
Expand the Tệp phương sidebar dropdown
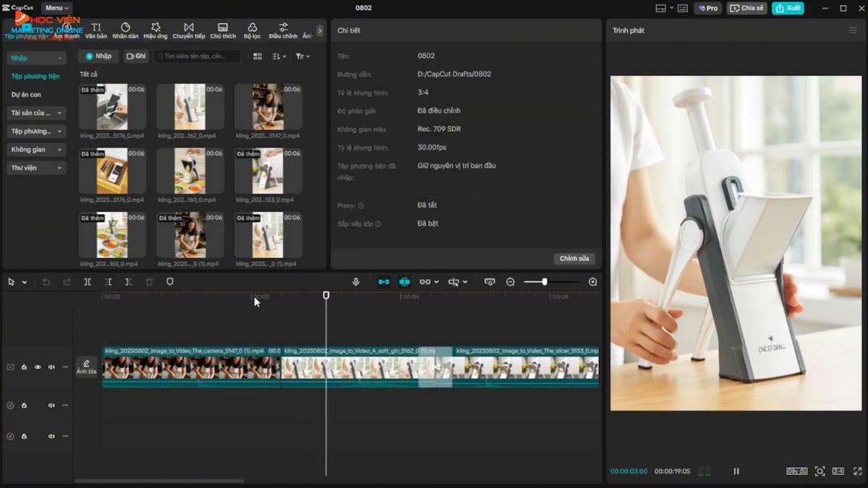tap(36, 132)
